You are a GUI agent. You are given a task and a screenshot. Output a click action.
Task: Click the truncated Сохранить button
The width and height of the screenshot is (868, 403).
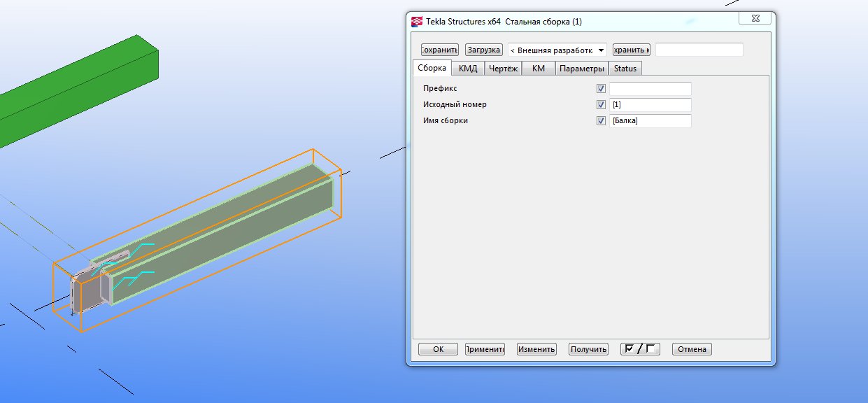point(439,50)
